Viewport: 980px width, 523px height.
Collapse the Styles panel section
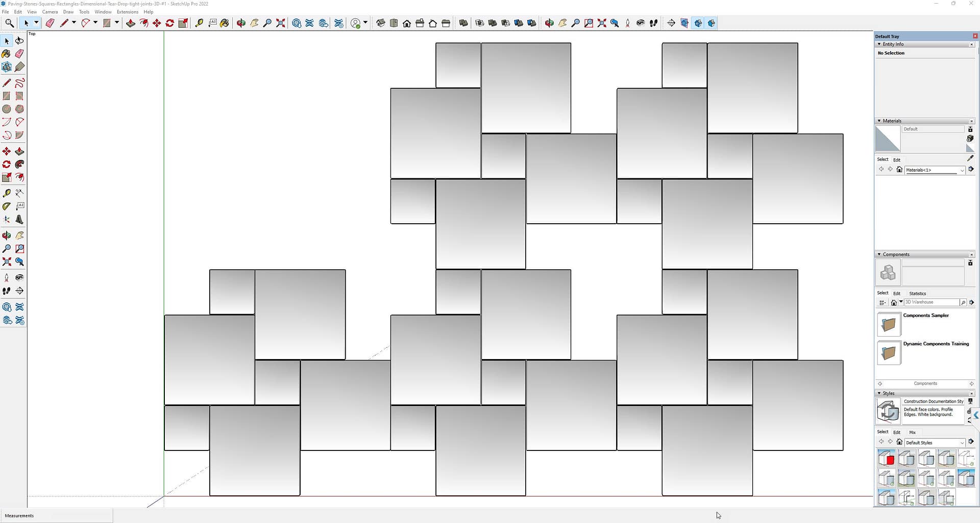[x=879, y=393]
